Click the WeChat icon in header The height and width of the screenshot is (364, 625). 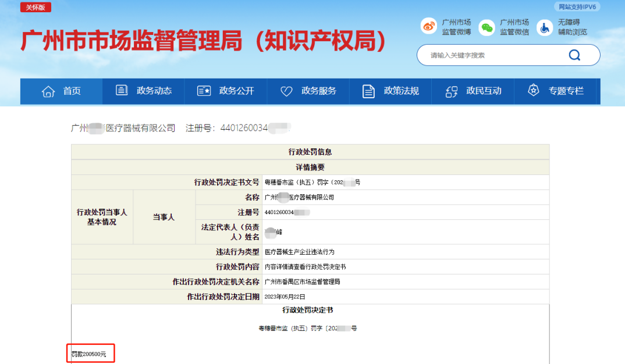486,27
